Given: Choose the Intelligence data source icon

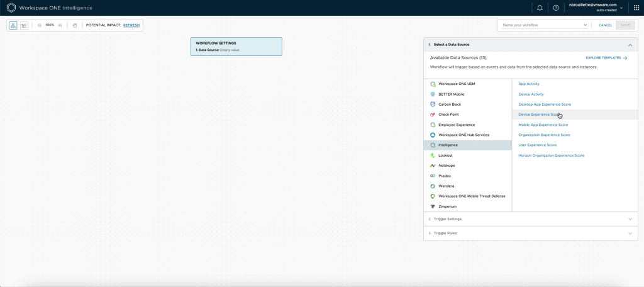Looking at the screenshot, I should (x=433, y=145).
